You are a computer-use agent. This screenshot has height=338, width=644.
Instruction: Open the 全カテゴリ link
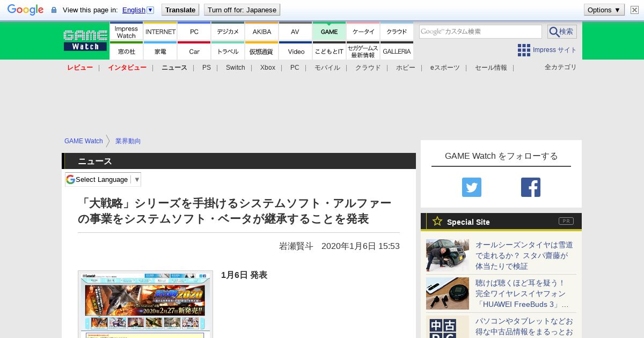pos(561,67)
